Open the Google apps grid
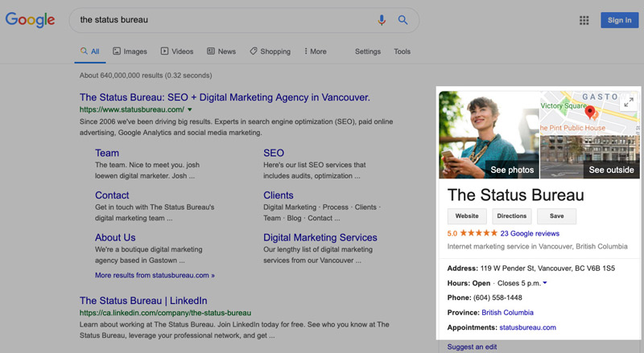This screenshot has height=353, width=644. coord(584,20)
